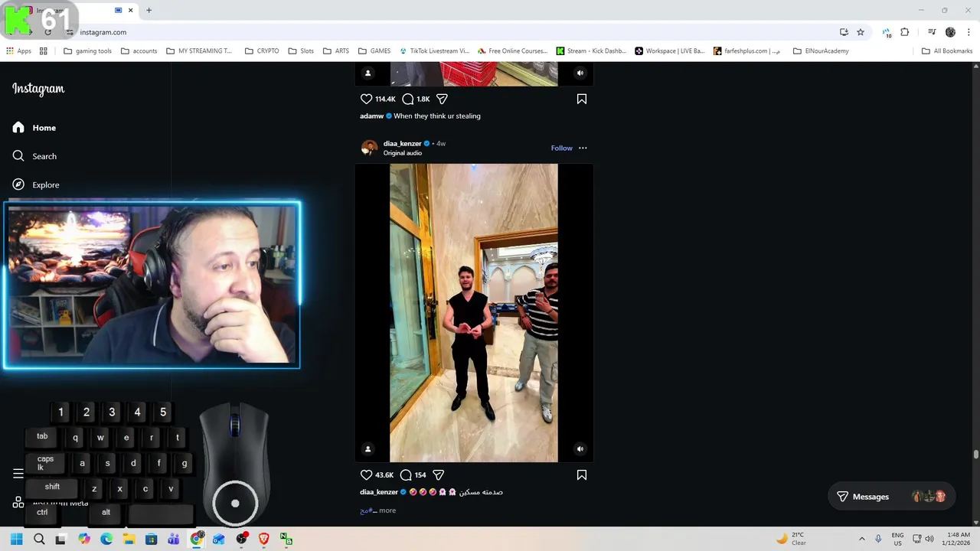The width and height of the screenshot is (980, 551).
Task: Like the adamw post with 114.4K likes
Action: point(366,99)
